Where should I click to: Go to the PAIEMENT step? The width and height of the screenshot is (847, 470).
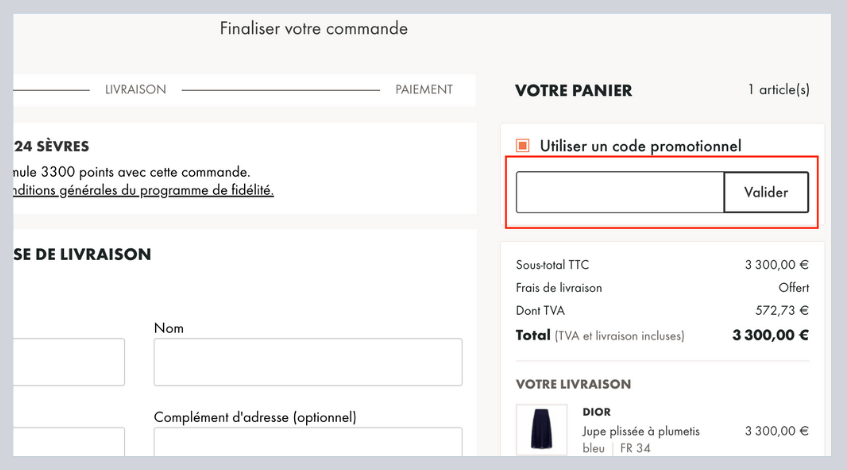pos(424,90)
